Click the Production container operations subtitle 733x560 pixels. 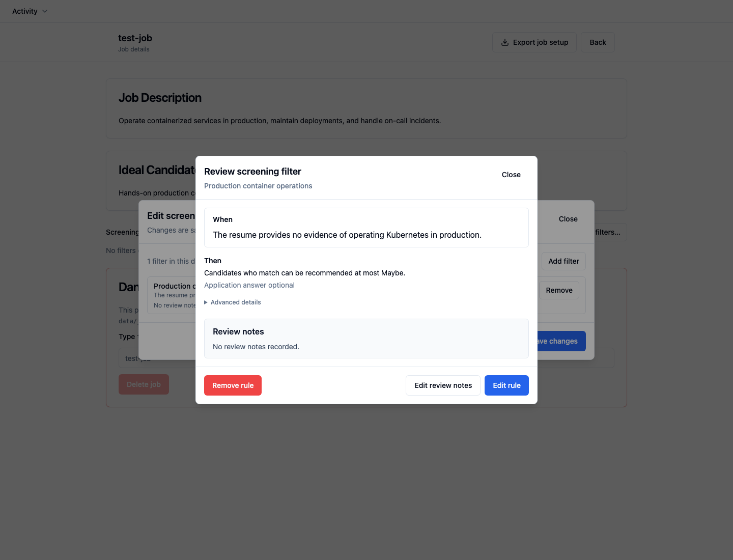(258, 186)
